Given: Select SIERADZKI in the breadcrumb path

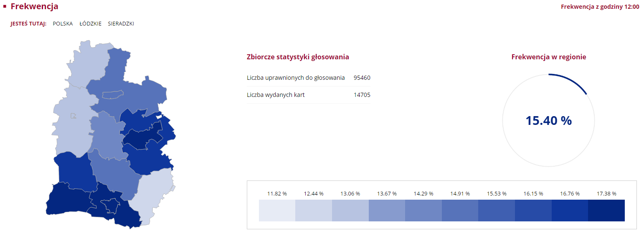Looking at the screenshot, I should pyautogui.click(x=121, y=24).
